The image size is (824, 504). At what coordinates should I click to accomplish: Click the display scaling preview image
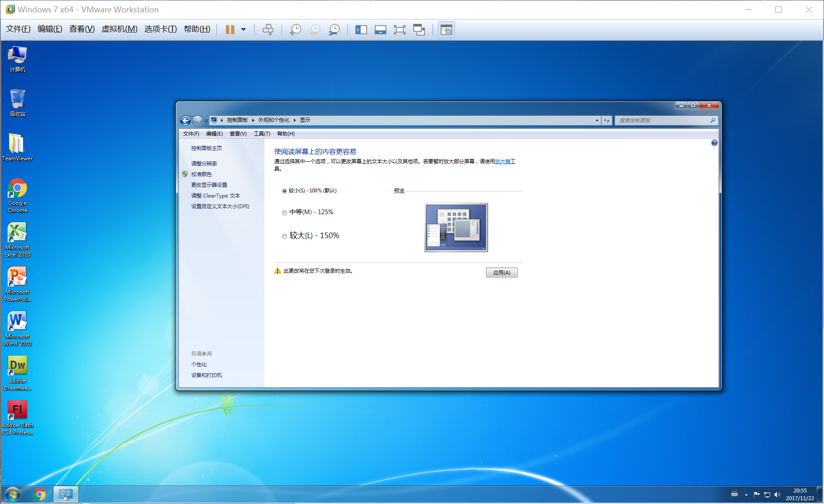point(456,227)
